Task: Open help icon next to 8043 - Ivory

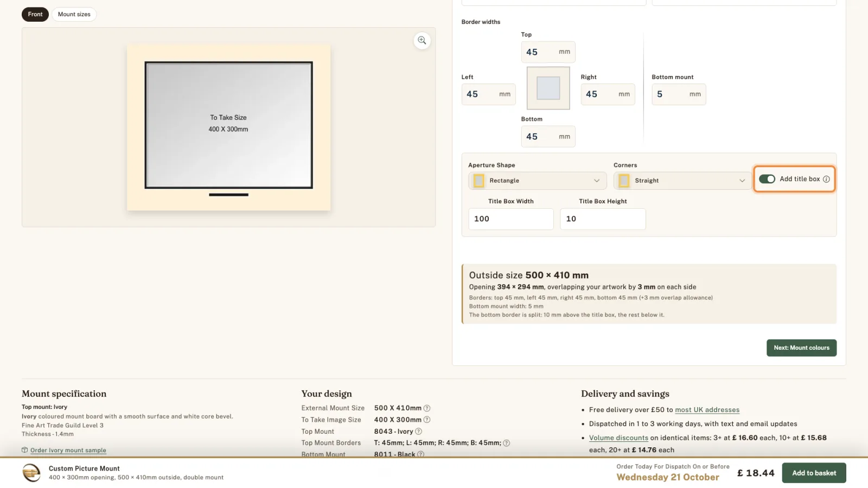Action: tap(418, 432)
